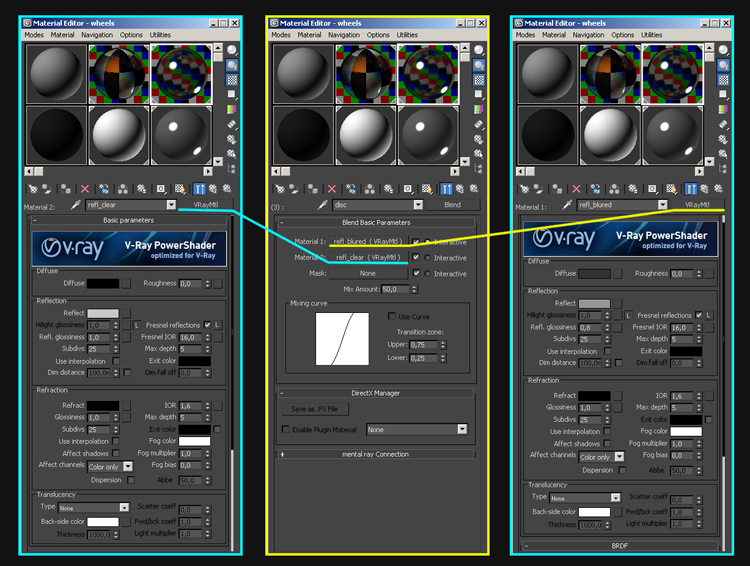This screenshot has width=750, height=566.
Task: Click the Backlight icon in the middle editor
Action: [x=477, y=65]
